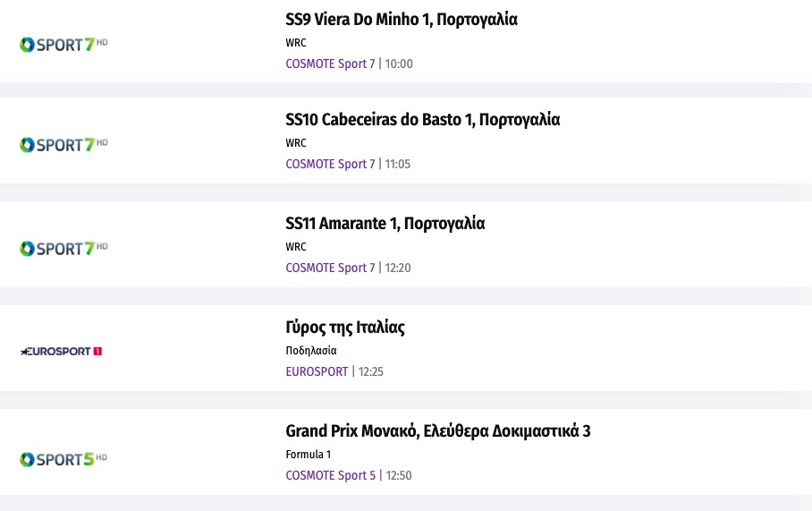Click the WRC label under SS11 Amarante

[296, 247]
